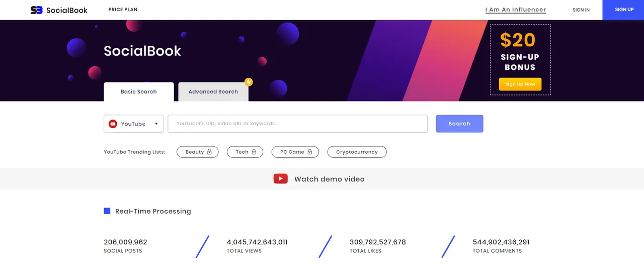Click the SocialBook logo icon

[x=36, y=10]
